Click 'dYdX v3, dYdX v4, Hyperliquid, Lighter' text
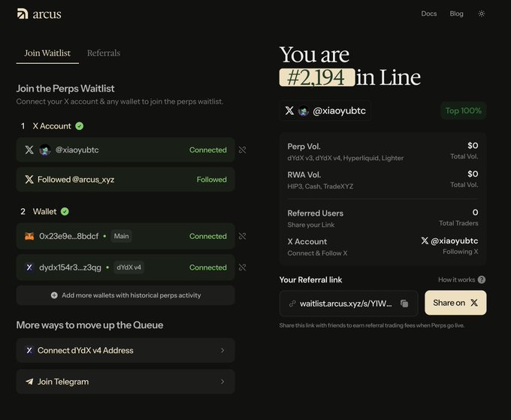511x420 pixels. point(346,158)
